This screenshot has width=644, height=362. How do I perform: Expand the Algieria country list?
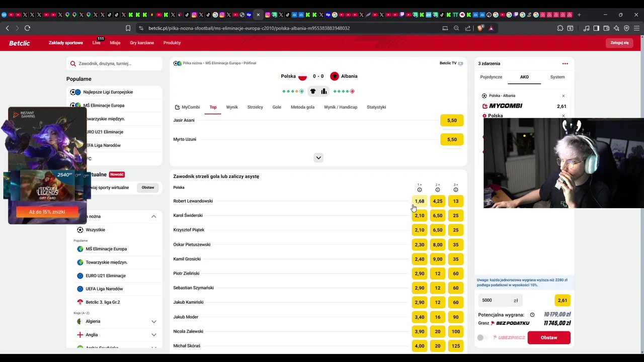pyautogui.click(x=153, y=321)
